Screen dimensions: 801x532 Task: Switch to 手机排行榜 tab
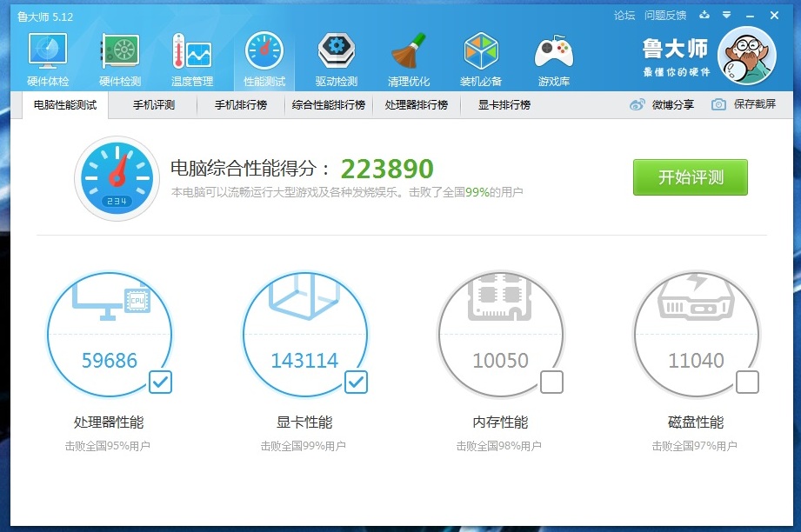241,105
